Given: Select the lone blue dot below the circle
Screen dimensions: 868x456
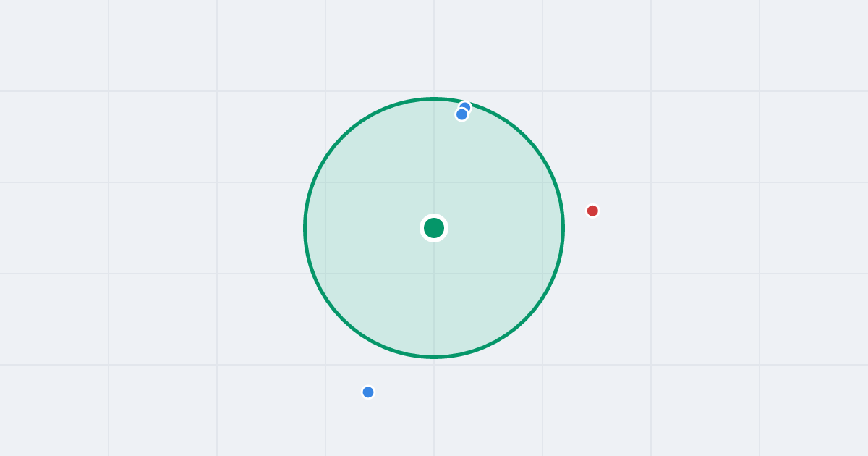Looking at the screenshot, I should pyautogui.click(x=368, y=392).
